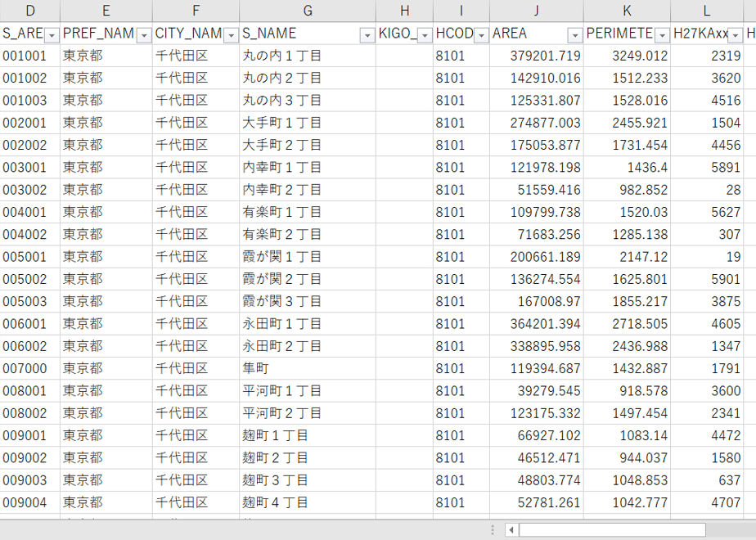Open the PERIMETER filter dropdown arrow

click(662, 35)
